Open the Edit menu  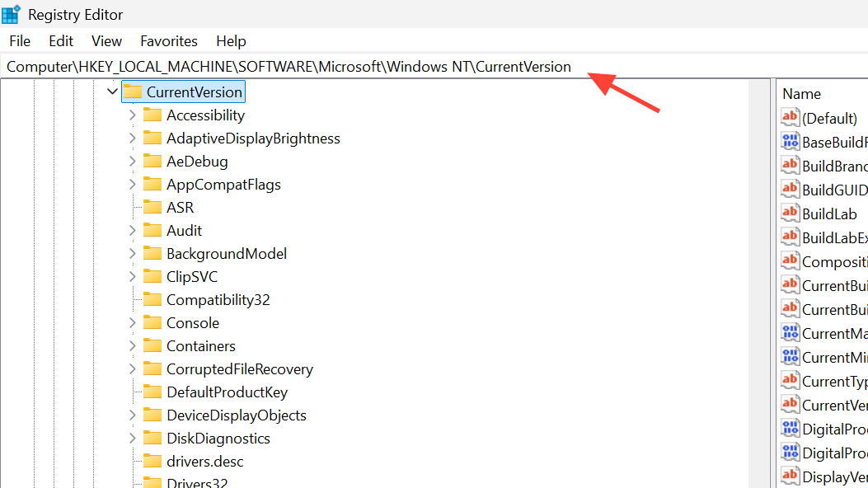(61, 41)
